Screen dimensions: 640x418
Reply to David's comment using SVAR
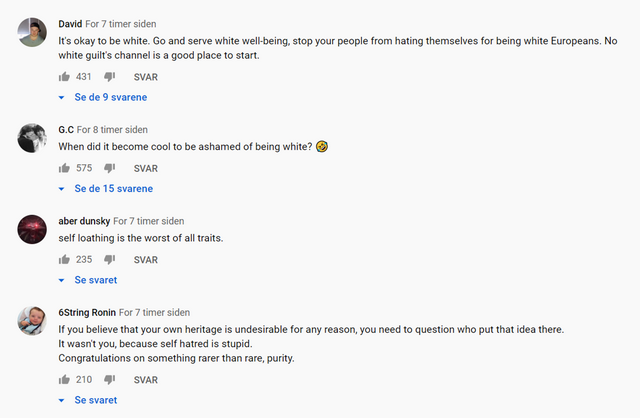146,77
